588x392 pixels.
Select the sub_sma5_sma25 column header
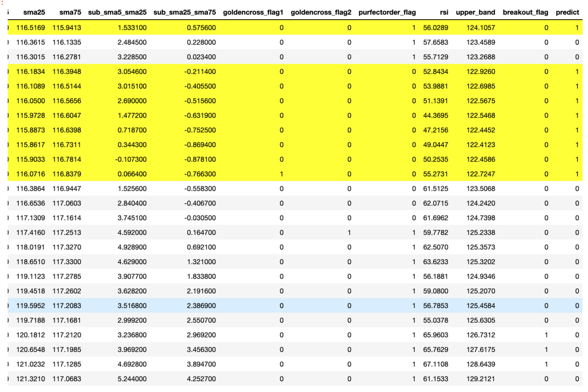point(117,12)
